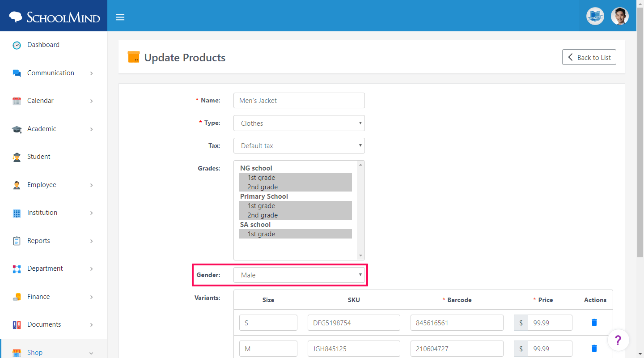
Task: Expand the Documents submenu chevron
Action: click(91, 325)
